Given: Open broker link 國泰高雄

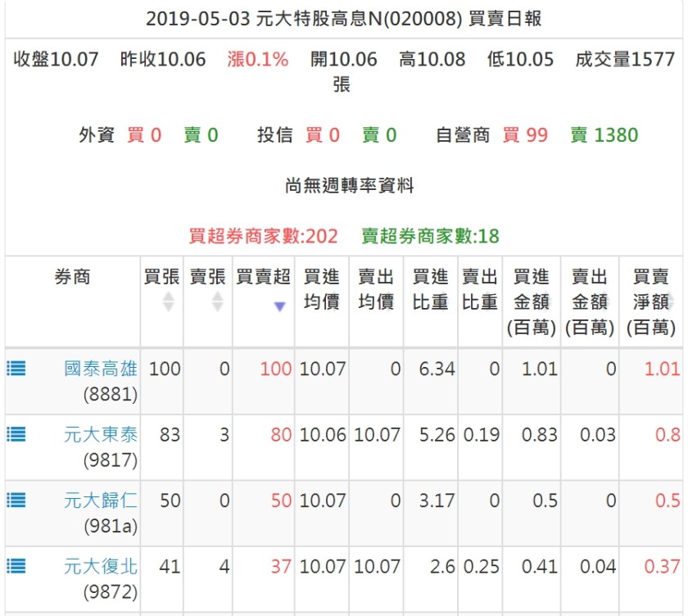Looking at the screenshot, I should point(101,369).
